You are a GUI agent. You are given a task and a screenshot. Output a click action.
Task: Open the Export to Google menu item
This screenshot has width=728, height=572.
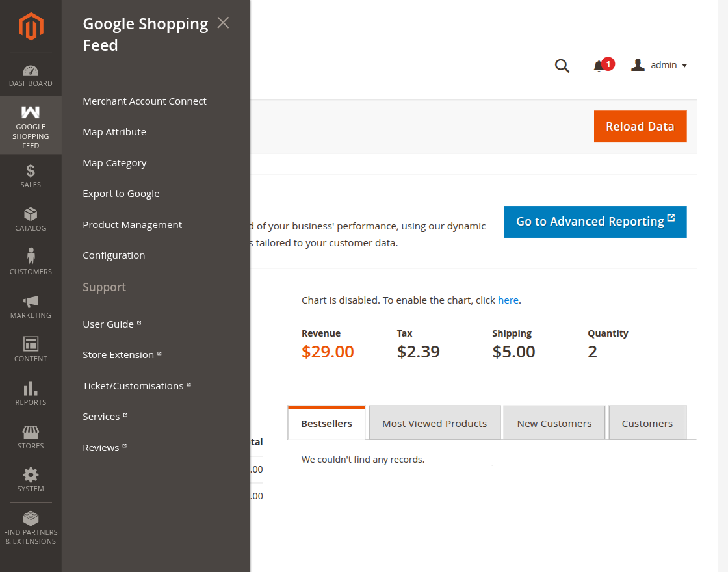121,194
